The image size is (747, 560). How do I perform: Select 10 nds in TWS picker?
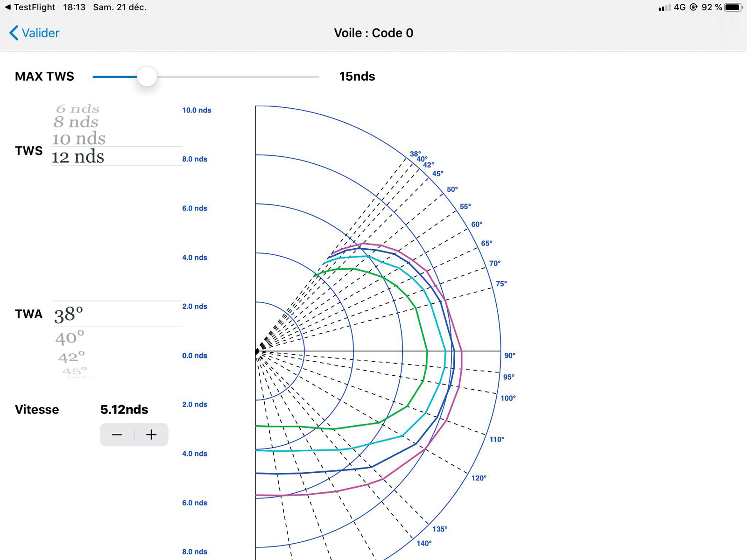click(78, 139)
